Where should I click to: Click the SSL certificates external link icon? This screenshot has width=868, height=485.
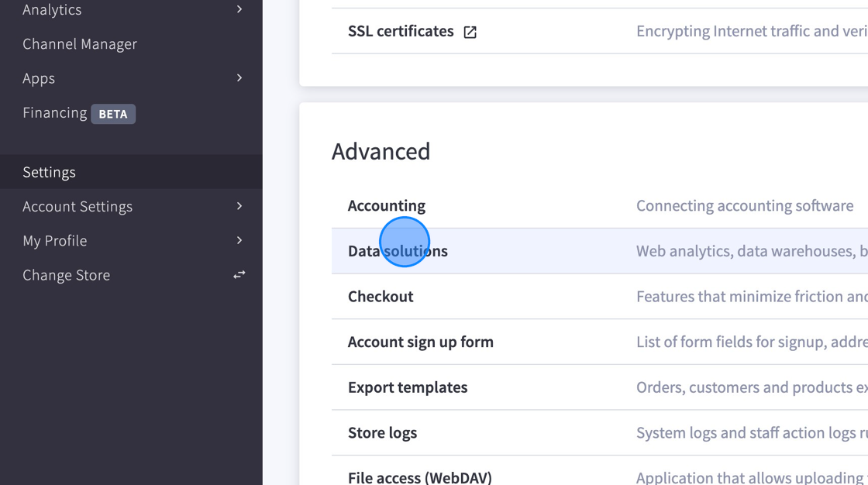470,32
